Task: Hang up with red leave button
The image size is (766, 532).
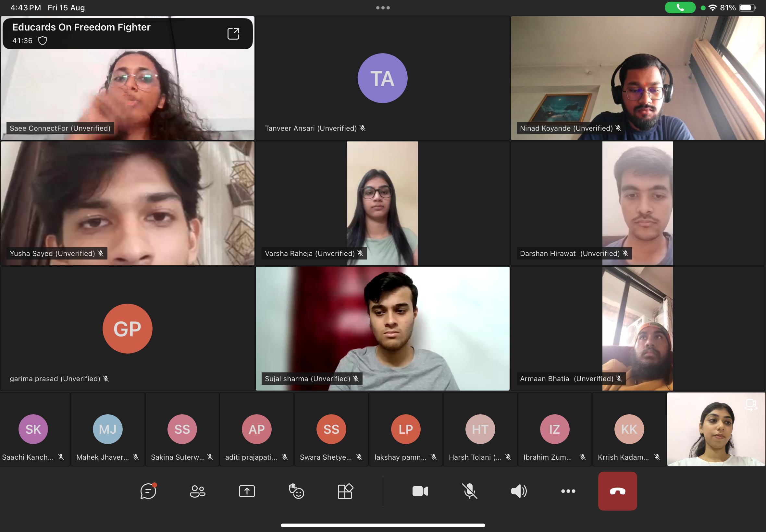Action: click(x=617, y=491)
